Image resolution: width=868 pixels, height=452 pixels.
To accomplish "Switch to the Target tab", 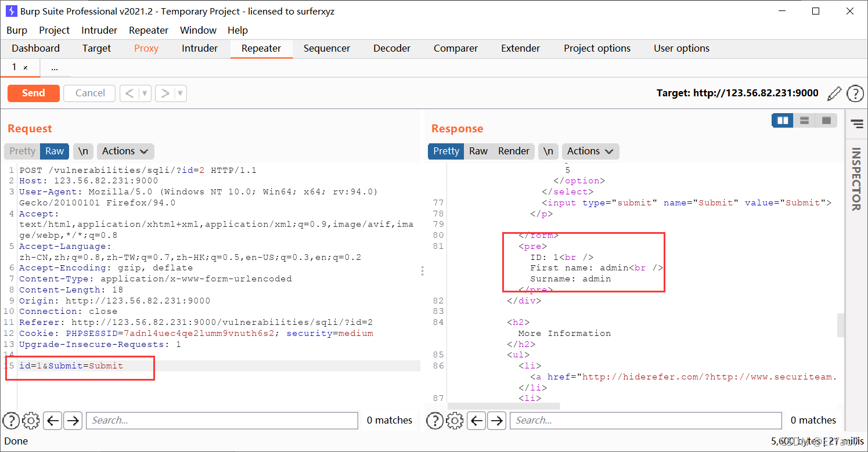I will 96,48.
